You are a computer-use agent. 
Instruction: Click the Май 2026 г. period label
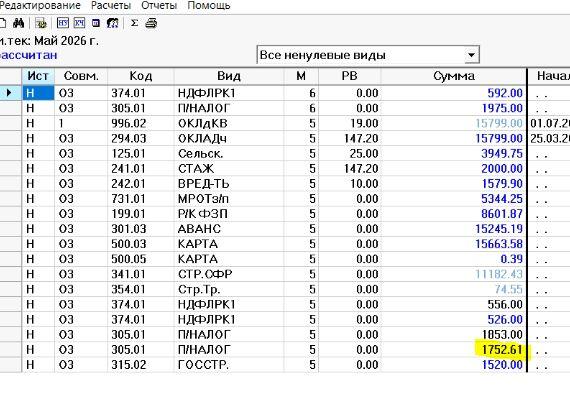66,41
